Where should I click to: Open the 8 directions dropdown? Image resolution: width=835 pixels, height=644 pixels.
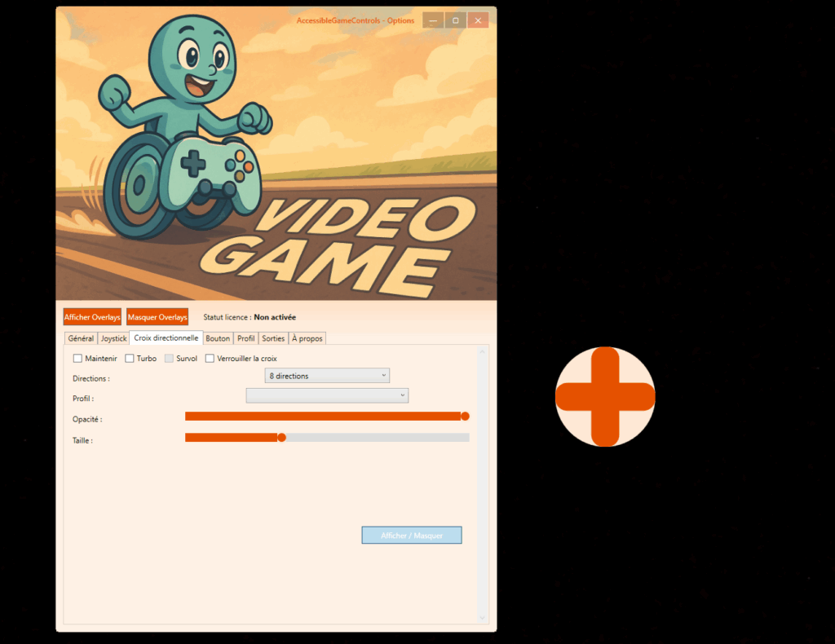(x=327, y=376)
